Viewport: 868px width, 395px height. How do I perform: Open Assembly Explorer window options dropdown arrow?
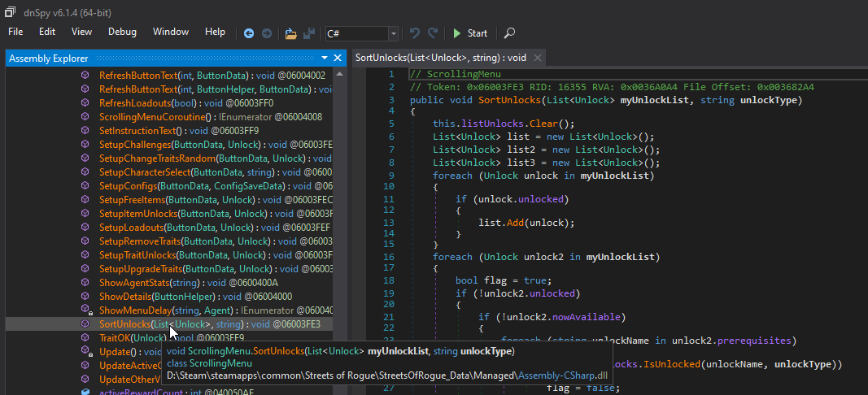pyautogui.click(x=325, y=58)
